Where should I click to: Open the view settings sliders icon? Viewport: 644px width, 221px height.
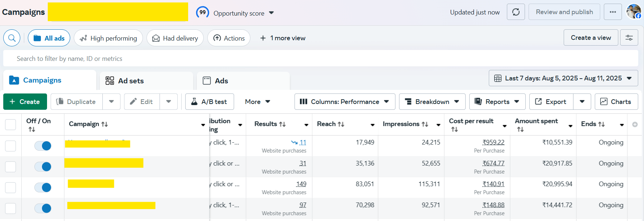629,38
